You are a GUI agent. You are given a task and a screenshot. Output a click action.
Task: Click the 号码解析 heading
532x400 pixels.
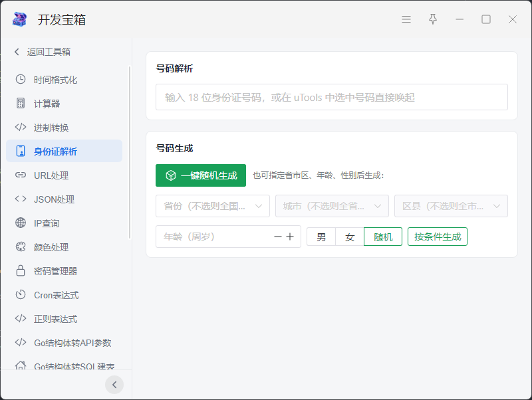(174, 68)
